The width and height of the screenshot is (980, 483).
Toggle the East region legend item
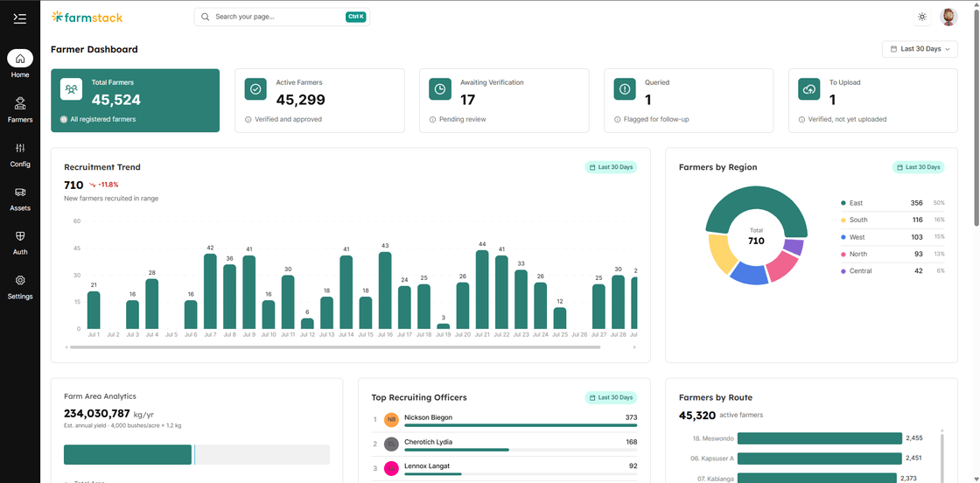[x=892, y=203]
